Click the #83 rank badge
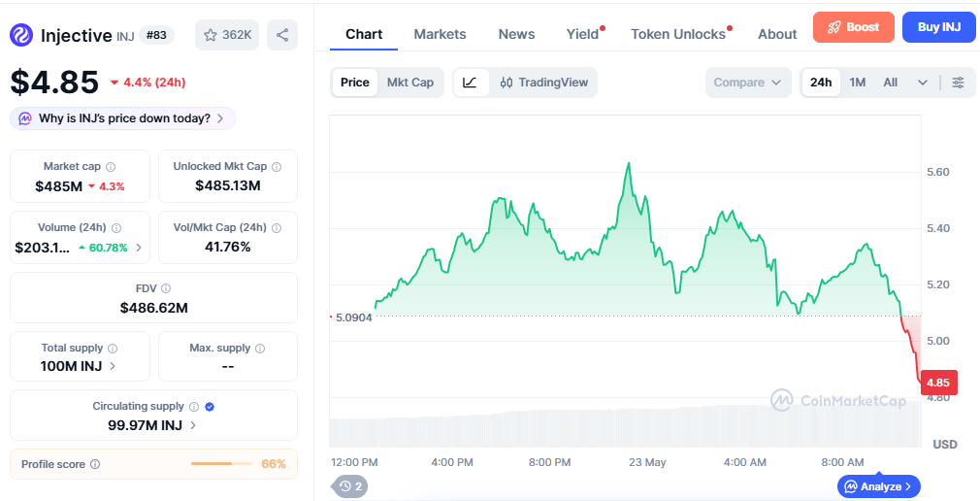 pos(156,35)
